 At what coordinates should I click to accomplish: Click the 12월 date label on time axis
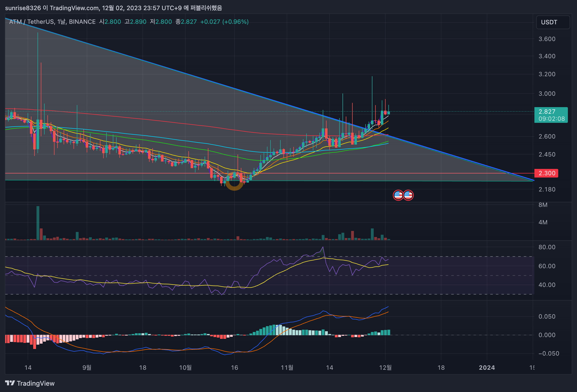click(385, 367)
